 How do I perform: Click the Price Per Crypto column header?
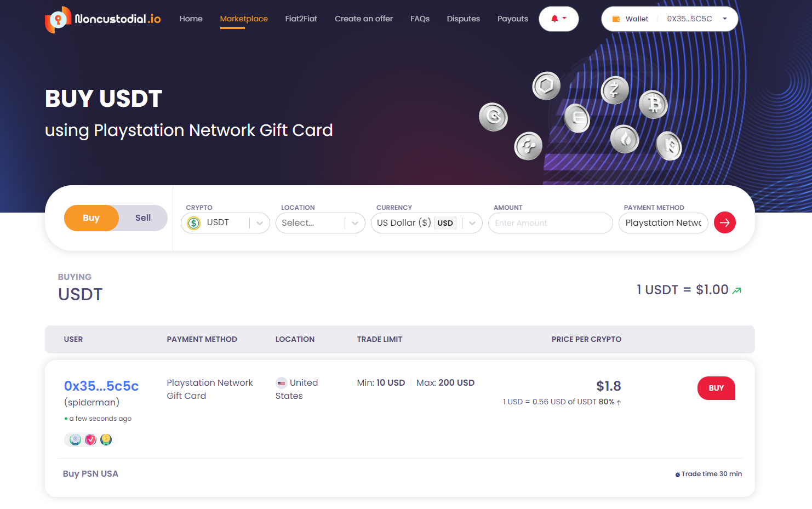coord(586,340)
